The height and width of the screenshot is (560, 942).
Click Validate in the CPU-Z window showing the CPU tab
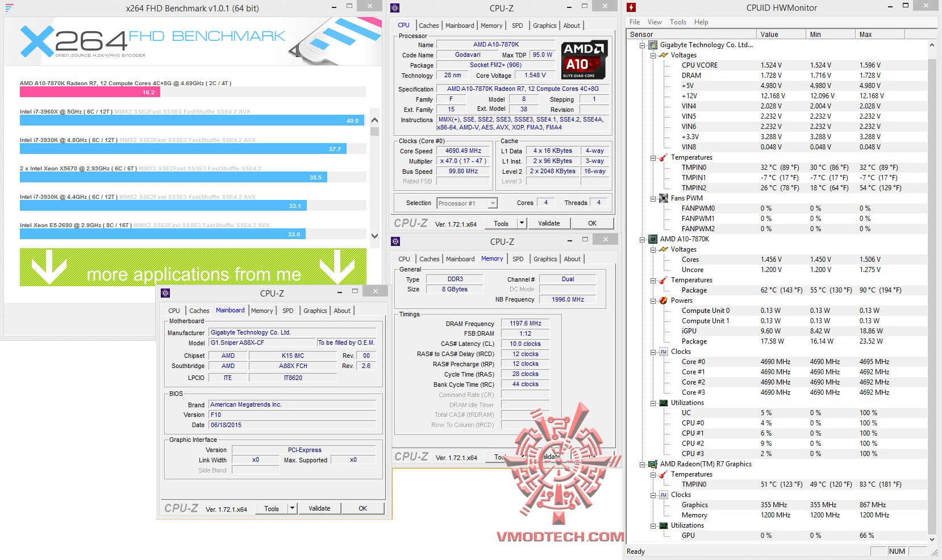tap(549, 223)
